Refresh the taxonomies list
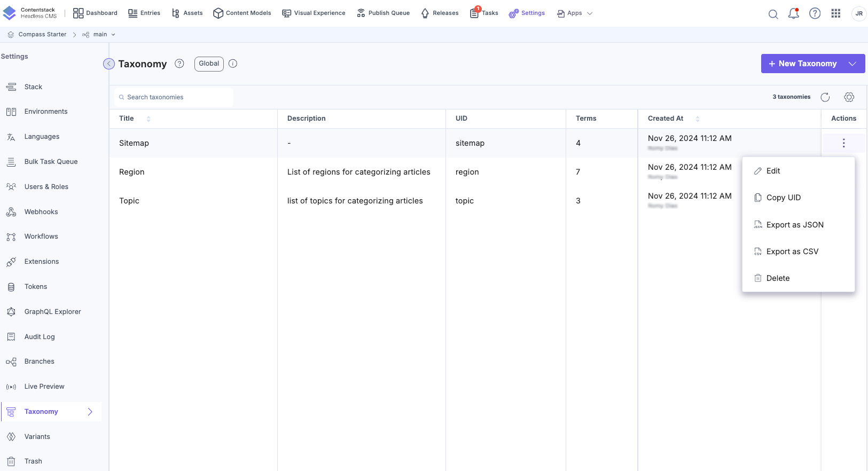The height and width of the screenshot is (471, 868). (x=825, y=97)
